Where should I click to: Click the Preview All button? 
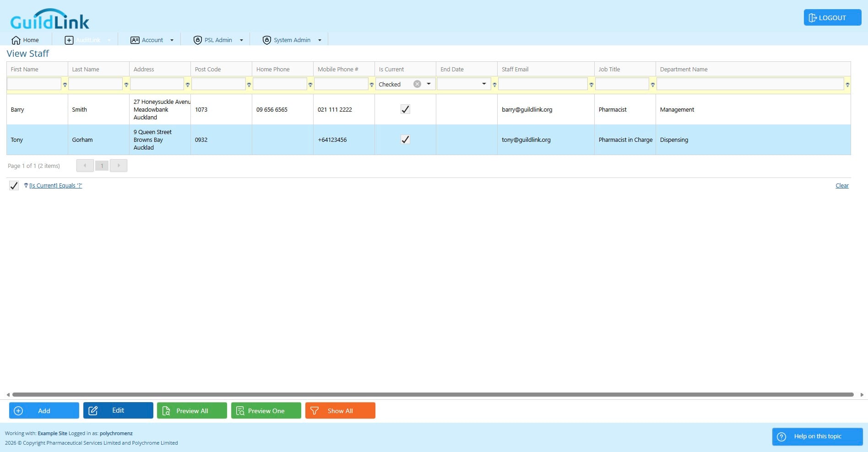[192, 410]
